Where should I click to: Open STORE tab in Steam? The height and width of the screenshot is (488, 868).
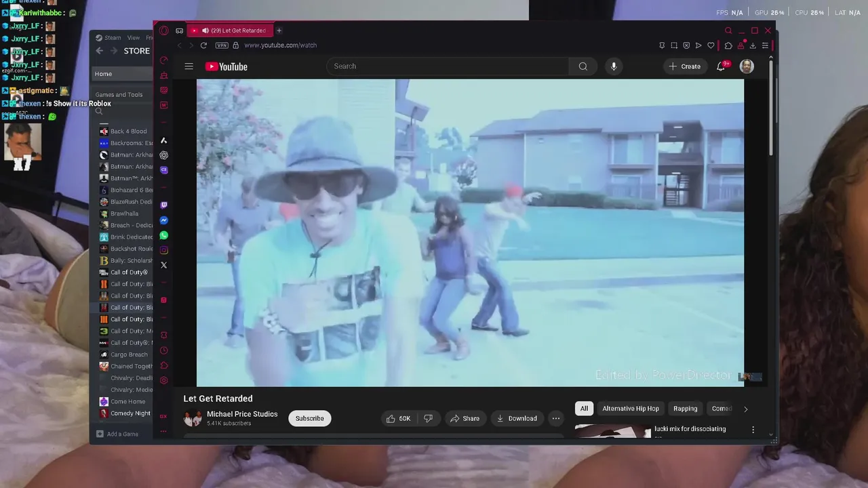point(136,51)
